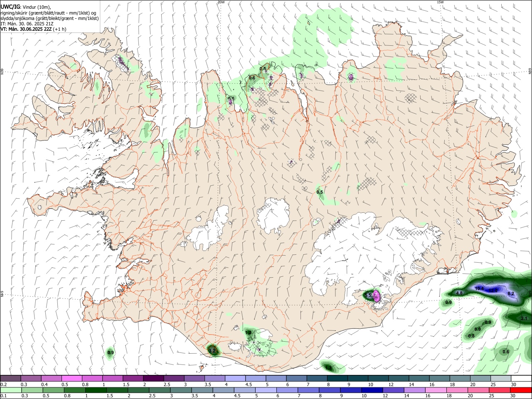This screenshot has height=399, width=532.
Task: Pick the red 30 swatch in rain scale
Action: coord(521,390)
